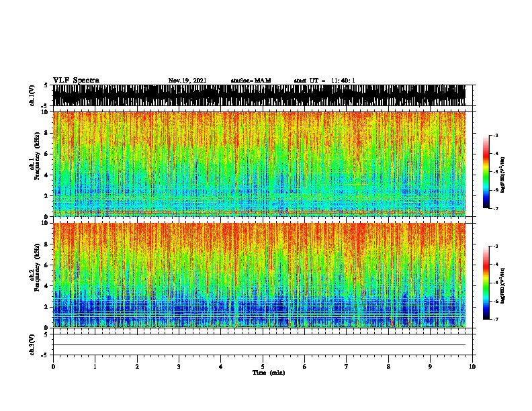Click the flat ch.3 voltage trace line
Image resolution: width=532 pixels, height=411 pixels.
[259, 345]
